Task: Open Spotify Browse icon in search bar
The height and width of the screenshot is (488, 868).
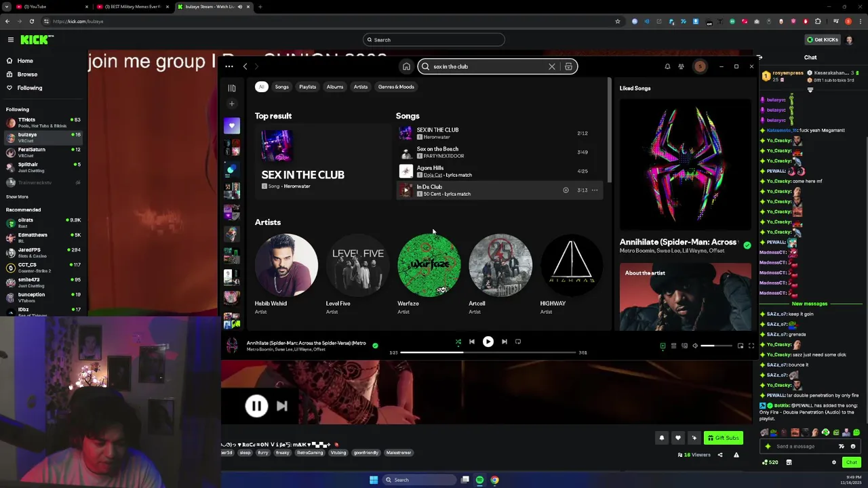Action: coord(568,66)
